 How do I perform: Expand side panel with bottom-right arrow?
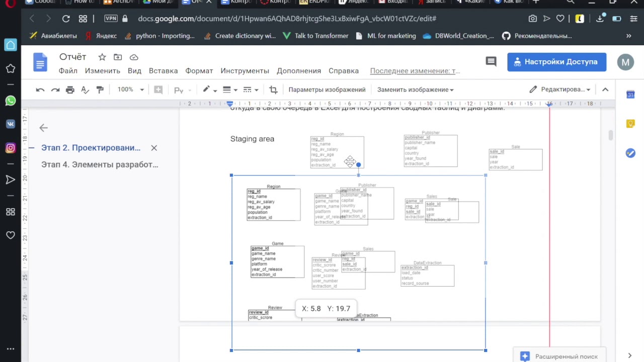(630, 356)
